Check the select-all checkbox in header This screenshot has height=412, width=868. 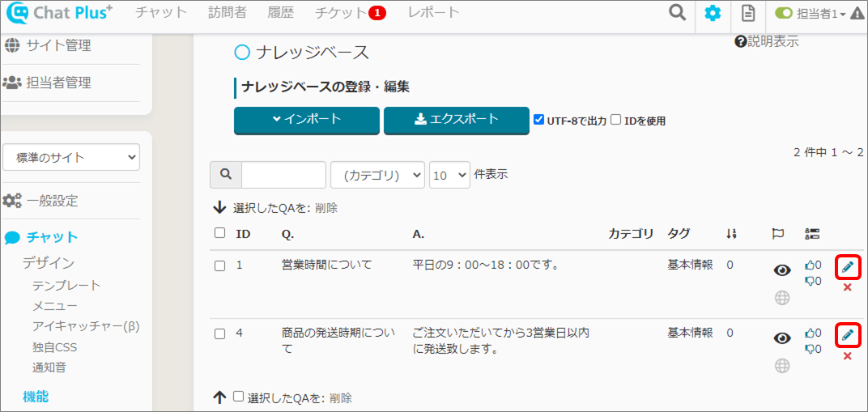pyautogui.click(x=219, y=233)
